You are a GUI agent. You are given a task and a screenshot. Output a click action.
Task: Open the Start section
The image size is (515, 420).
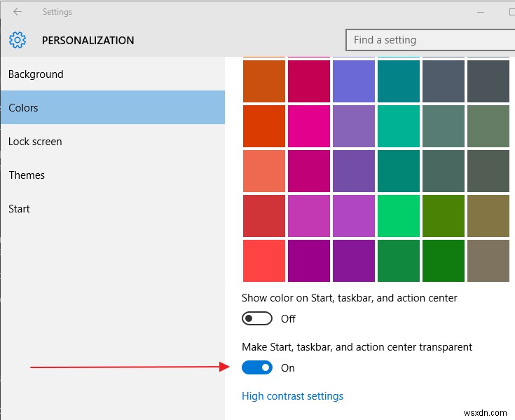coord(113,209)
